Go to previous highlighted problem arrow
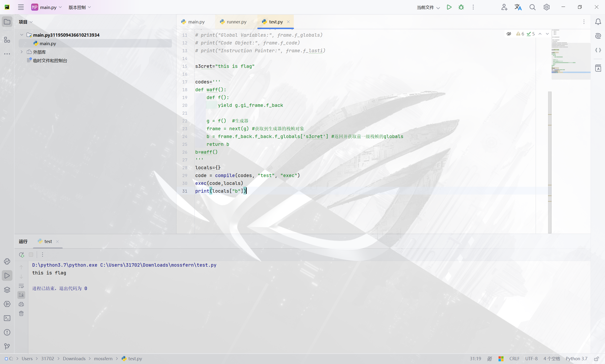Viewport: 605px width, 364px height. (x=540, y=34)
